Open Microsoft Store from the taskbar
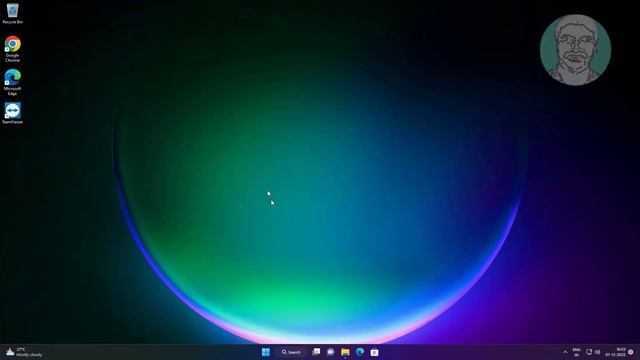Viewport: 640px width, 360px height. point(374,352)
